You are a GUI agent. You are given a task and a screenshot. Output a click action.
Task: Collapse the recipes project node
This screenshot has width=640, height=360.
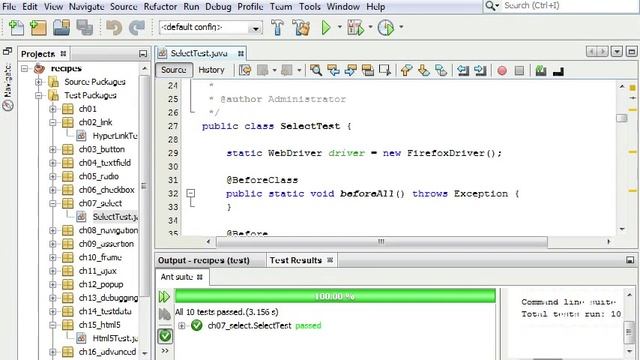click(24, 69)
